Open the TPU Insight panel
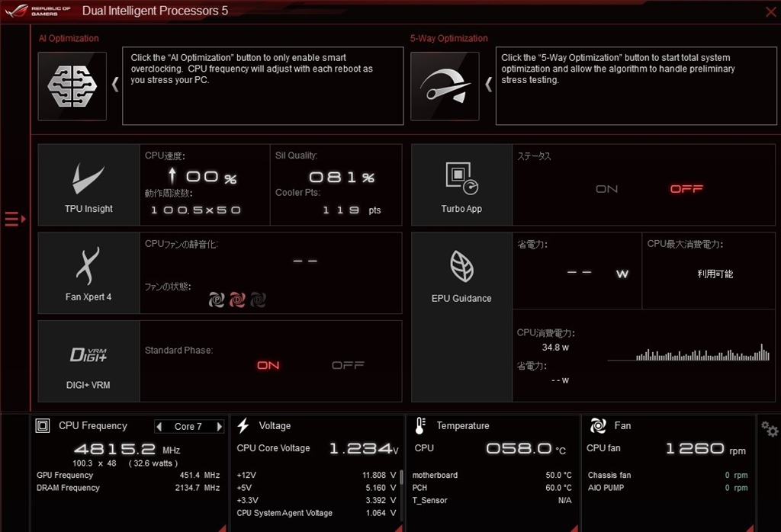Viewport: 781px width, 532px height. pyautogui.click(x=88, y=185)
